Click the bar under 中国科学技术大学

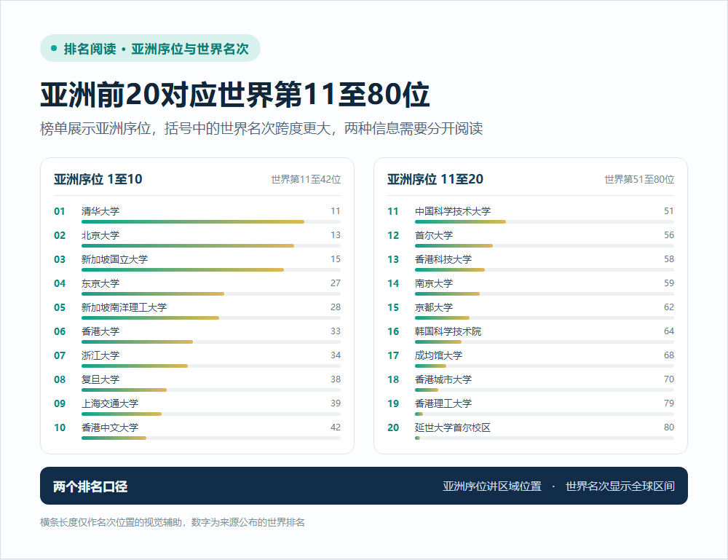point(545,222)
